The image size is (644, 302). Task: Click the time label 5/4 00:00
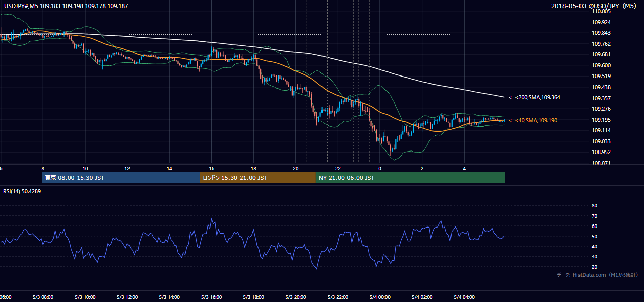380,297
